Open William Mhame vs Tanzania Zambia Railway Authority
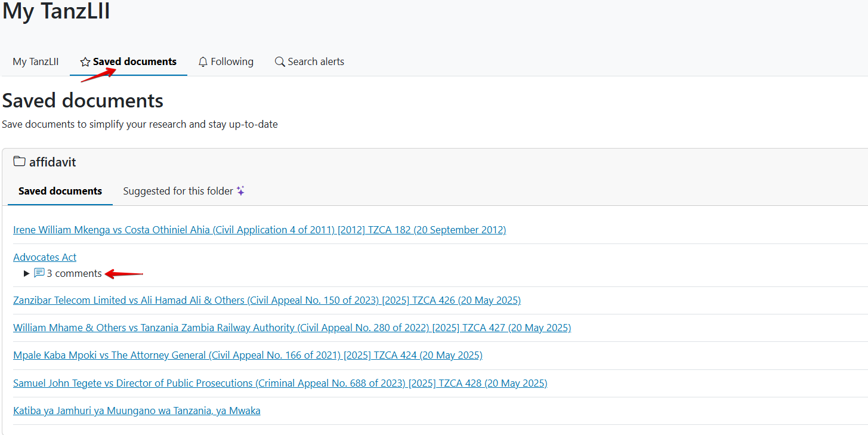The image size is (868, 435). (292, 328)
